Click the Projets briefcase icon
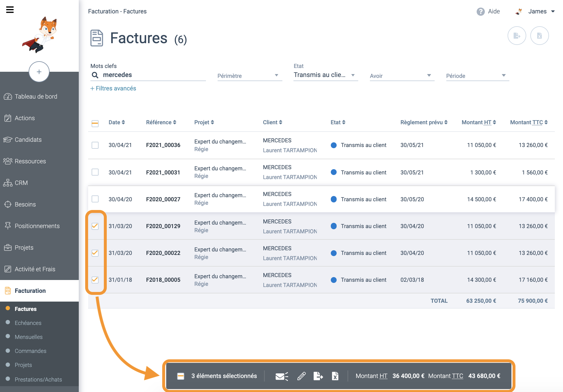The width and height of the screenshot is (563, 392). pyautogui.click(x=8, y=248)
